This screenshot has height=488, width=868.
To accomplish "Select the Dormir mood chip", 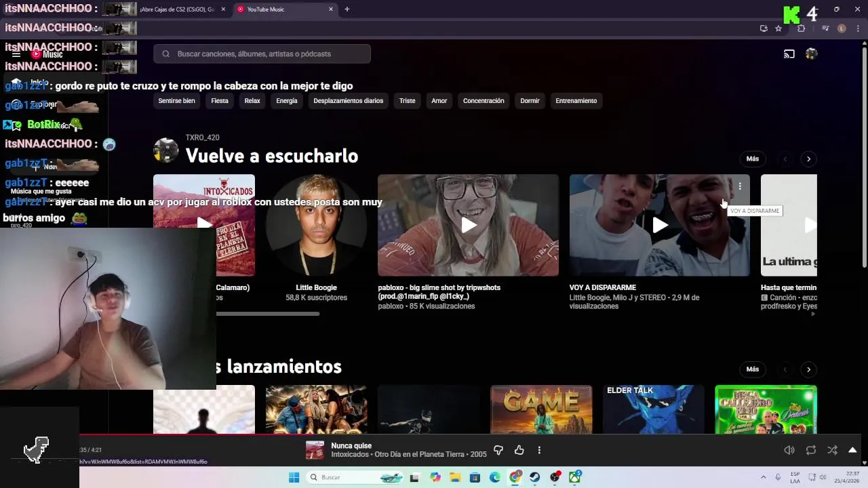I will pyautogui.click(x=530, y=100).
